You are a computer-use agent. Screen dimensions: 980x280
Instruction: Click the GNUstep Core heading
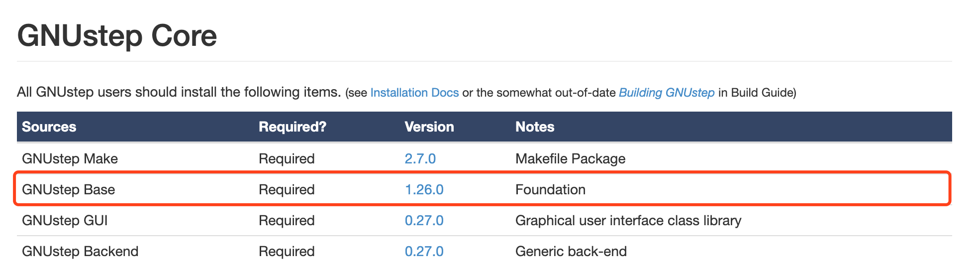click(117, 36)
